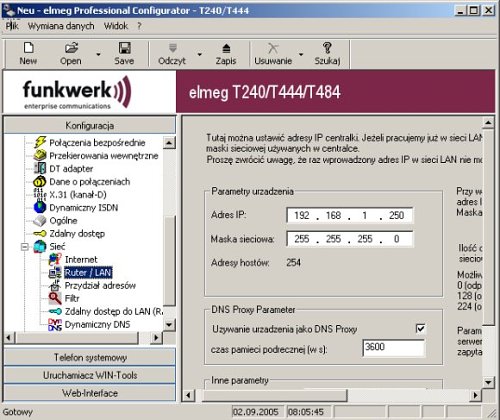Open the dropdown arrow next to Open
The width and height of the screenshot is (500, 420).
[98, 54]
